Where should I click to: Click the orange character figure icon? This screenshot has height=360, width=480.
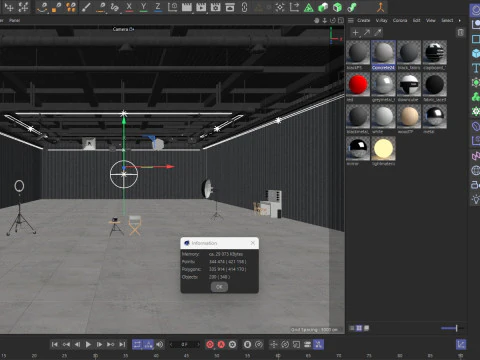380,7
